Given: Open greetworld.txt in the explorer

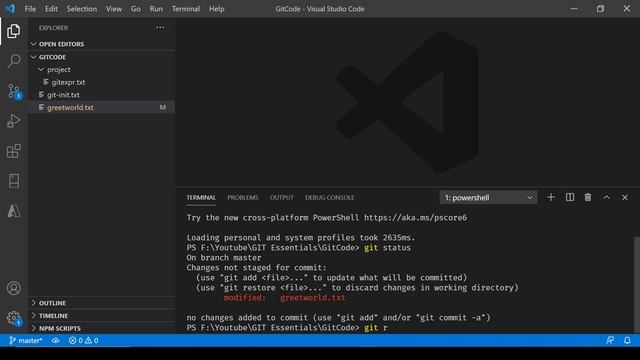Looking at the screenshot, I should click(x=102, y=107).
